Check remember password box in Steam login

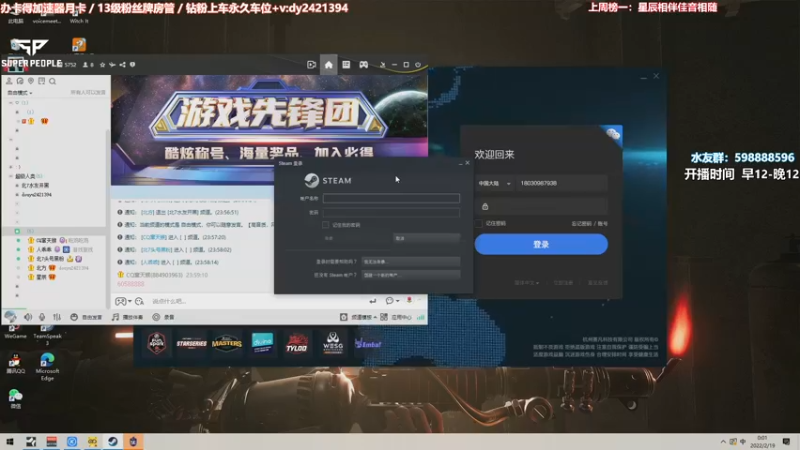326,224
